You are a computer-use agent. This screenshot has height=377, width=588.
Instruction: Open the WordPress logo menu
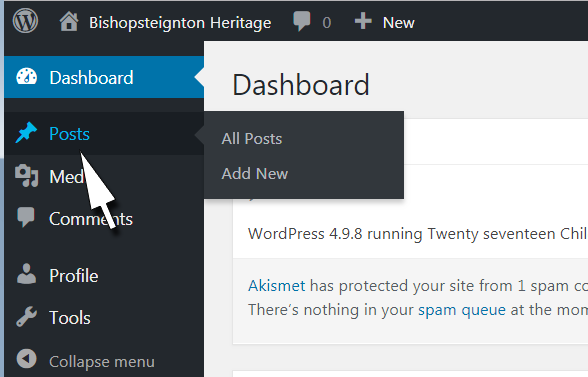(x=25, y=21)
